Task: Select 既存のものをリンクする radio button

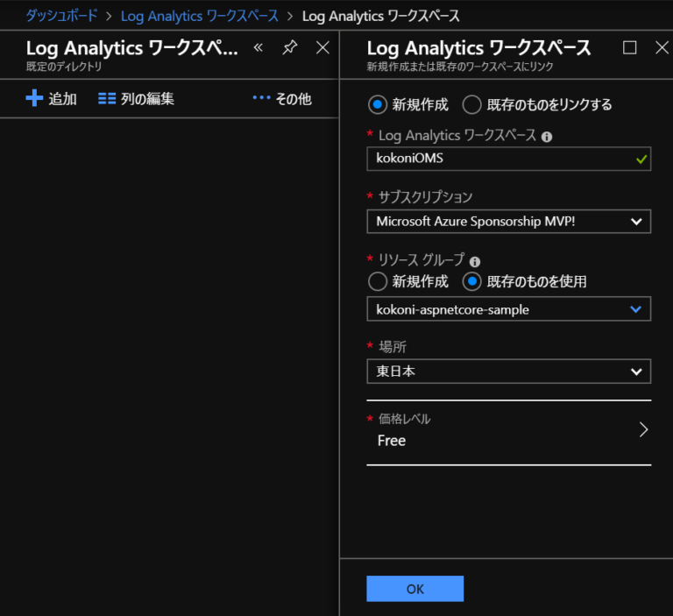Action: point(471,105)
